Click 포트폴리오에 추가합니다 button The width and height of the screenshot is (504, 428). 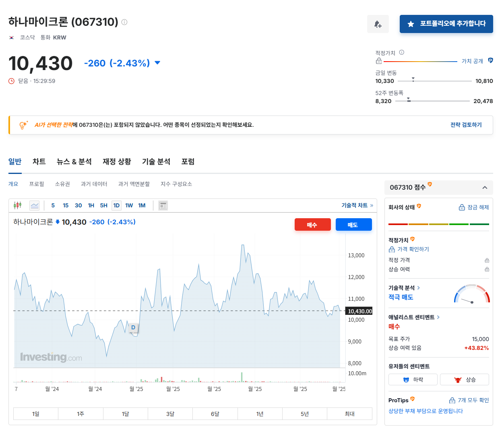coord(446,24)
